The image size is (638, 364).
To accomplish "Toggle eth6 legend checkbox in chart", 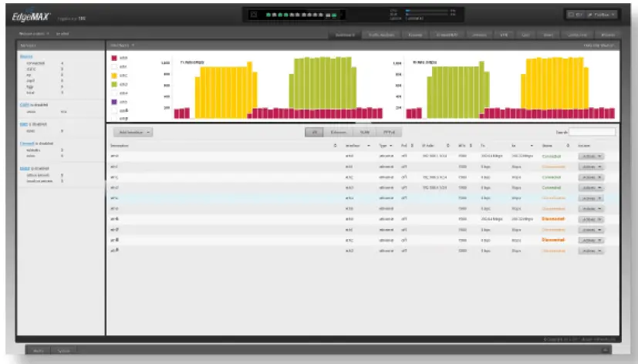I will [114, 110].
